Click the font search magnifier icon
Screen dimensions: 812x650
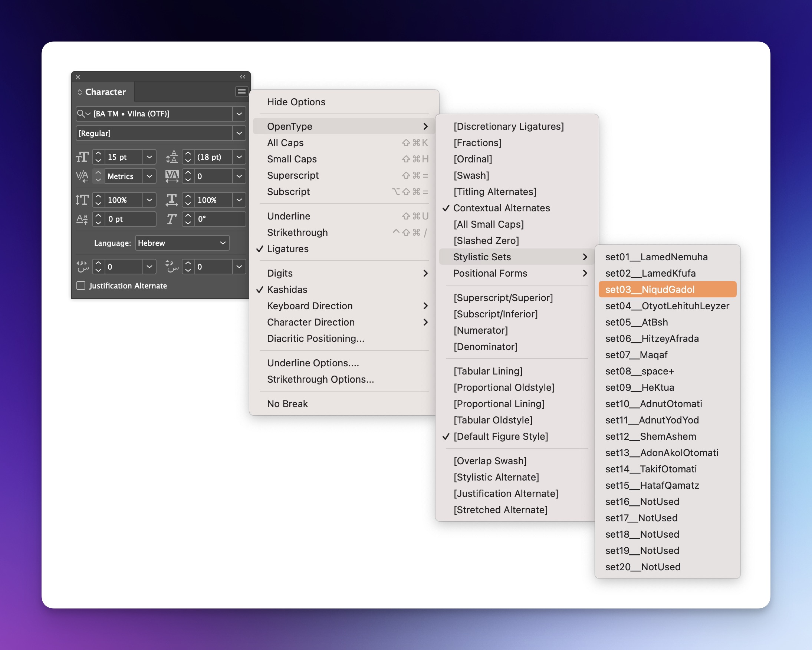click(81, 113)
